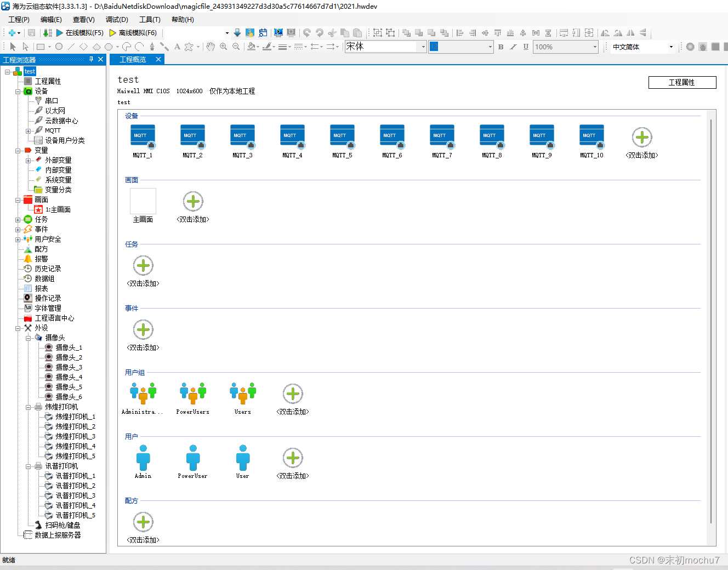Collapse the 摄像头 tree node

(x=29, y=338)
